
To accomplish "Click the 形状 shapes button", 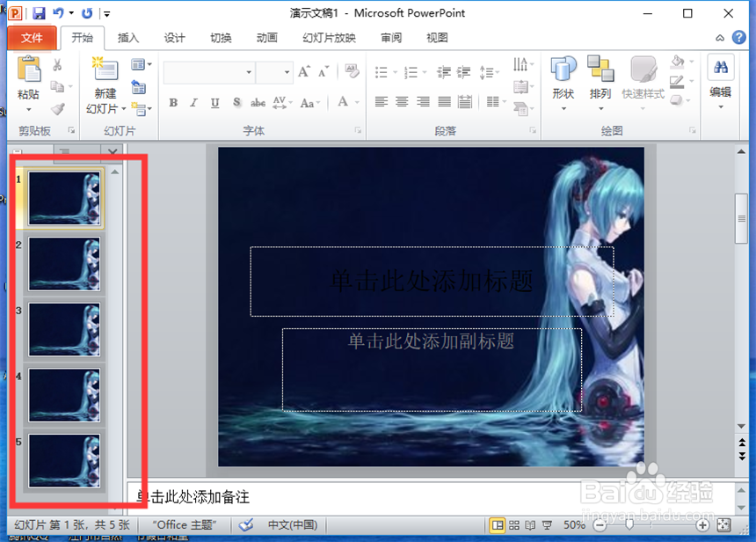I will (563, 83).
